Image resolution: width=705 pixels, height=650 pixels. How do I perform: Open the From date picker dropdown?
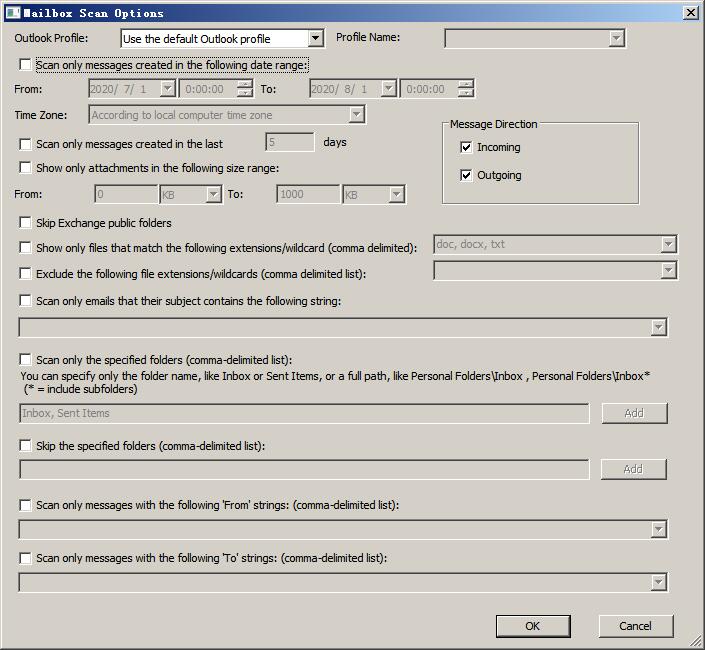pyautogui.click(x=167, y=89)
